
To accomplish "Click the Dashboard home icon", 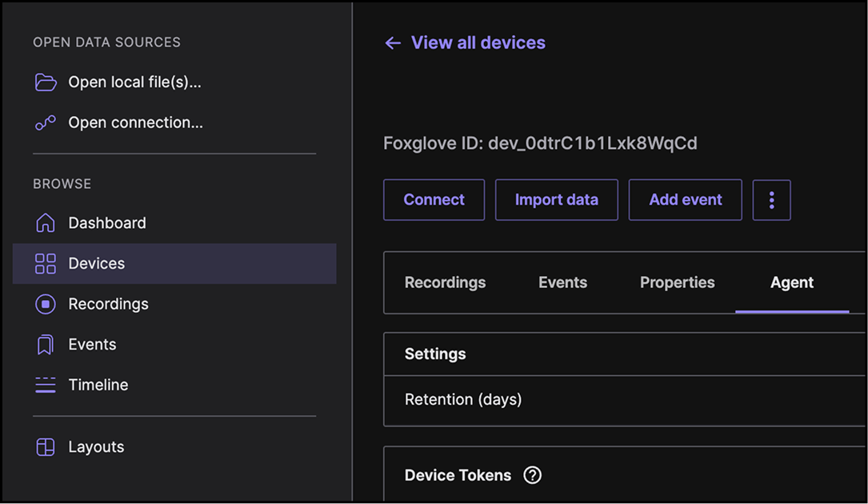I will point(46,223).
